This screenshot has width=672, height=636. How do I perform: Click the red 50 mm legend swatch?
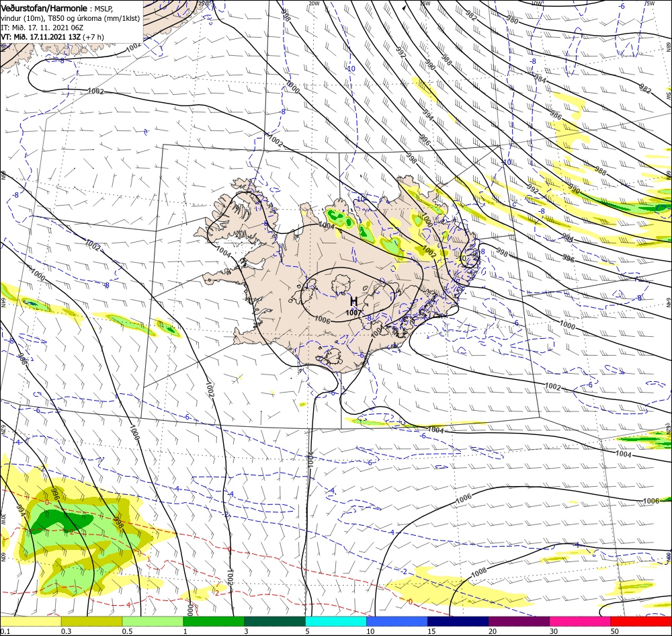641,621
